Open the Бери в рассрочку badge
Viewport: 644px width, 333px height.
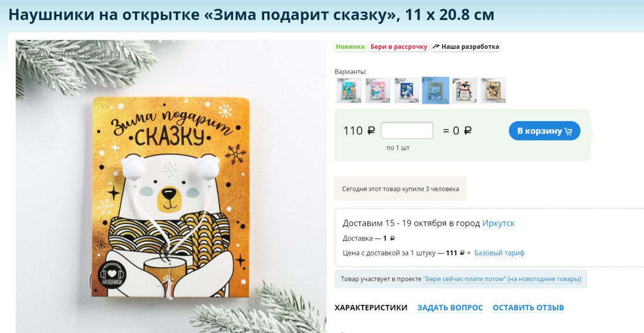(x=398, y=47)
